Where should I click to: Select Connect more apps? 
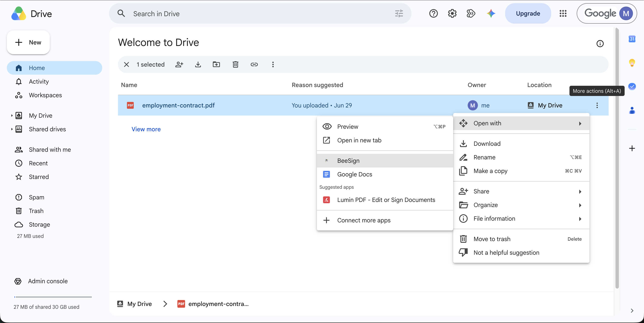click(x=385, y=220)
